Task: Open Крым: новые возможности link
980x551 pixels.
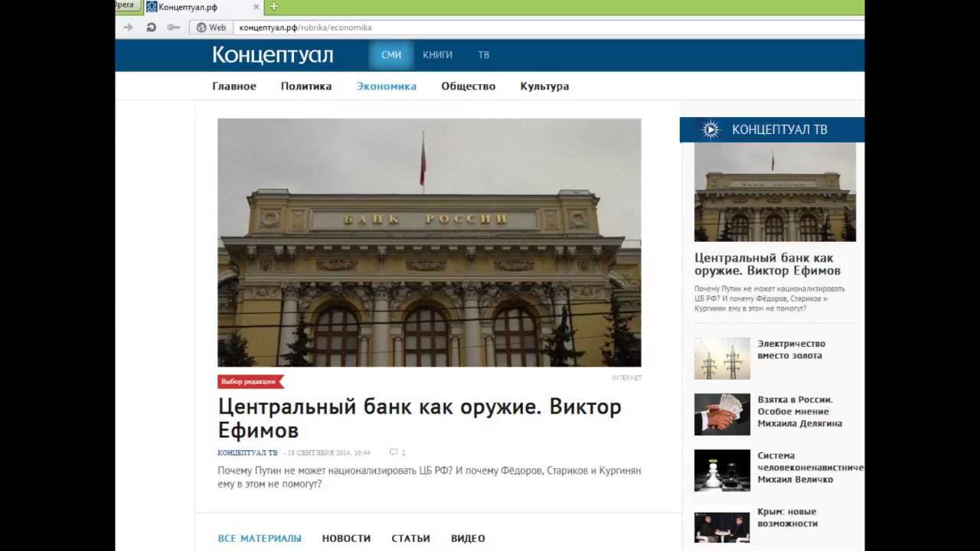Action: click(x=788, y=517)
